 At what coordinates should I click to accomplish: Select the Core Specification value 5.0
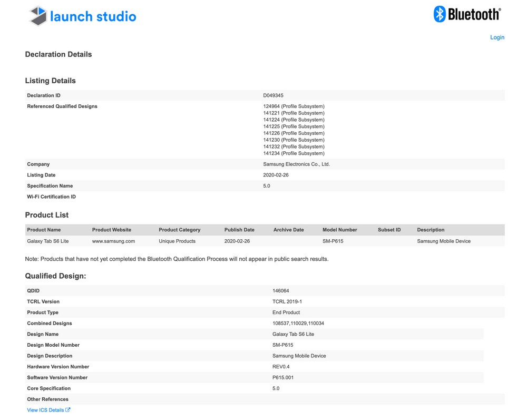tap(276, 388)
